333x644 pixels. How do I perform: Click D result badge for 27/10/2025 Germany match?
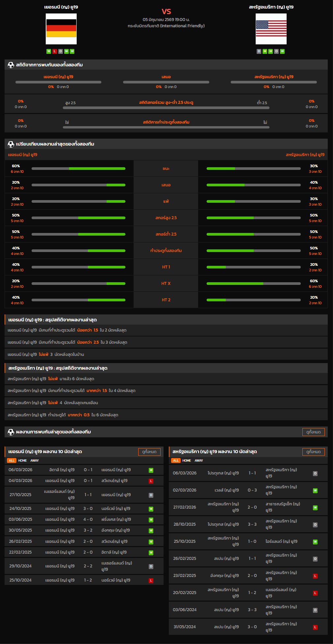tap(151, 495)
